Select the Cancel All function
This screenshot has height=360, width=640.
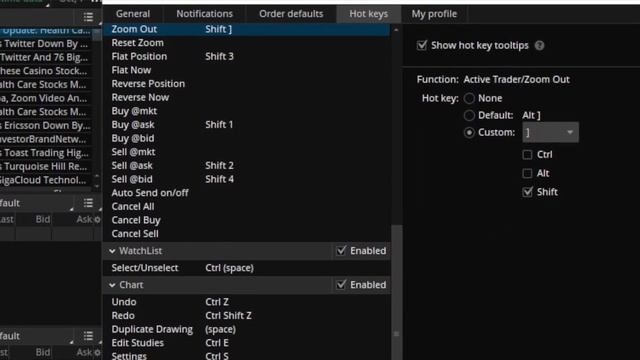click(x=247, y=207)
